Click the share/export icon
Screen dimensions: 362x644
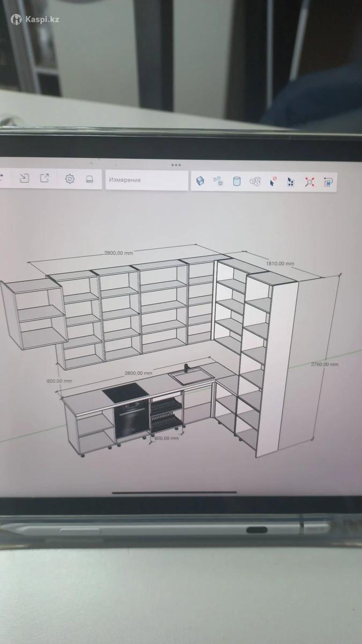pyautogui.click(x=45, y=179)
